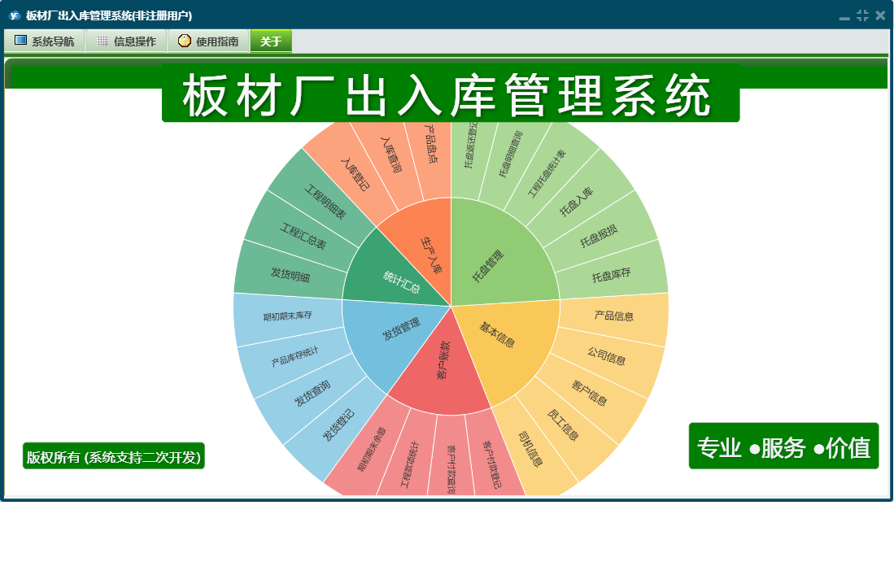Select the 发货管理 inner segment
Image resolution: width=894 pixels, height=588 pixels.
[401, 329]
